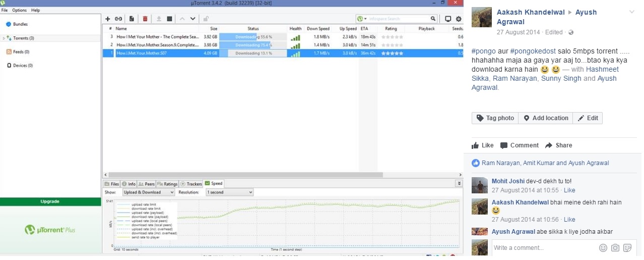644x260 pixels.
Task: Open Aakash Khandelwal's profile link in post header
Action: [530, 12]
